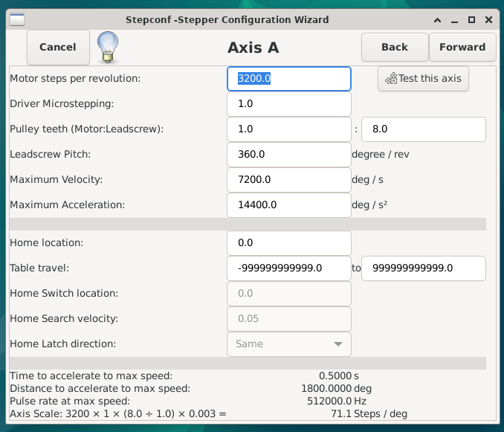
Task: Click the 'Home Switch location:' label
Action: tap(64, 293)
